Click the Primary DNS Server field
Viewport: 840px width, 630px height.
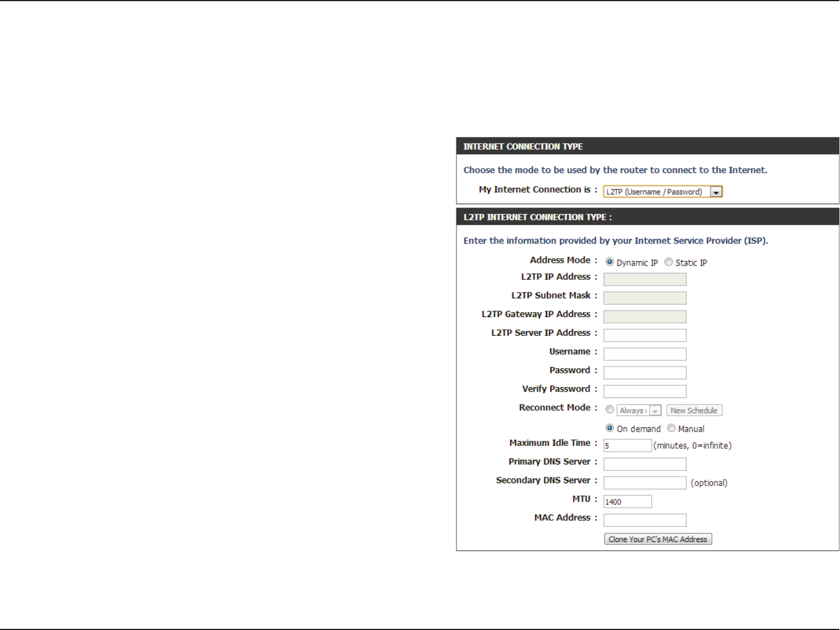point(645,464)
